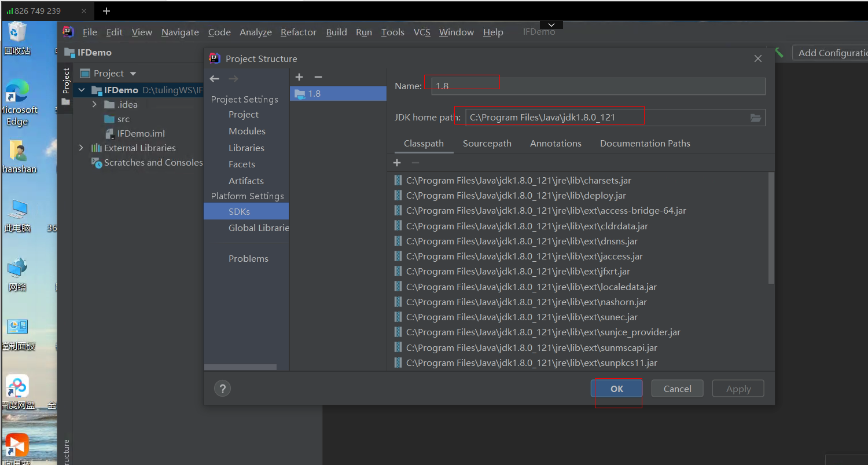868x465 pixels.
Task: Click the back arrow in Project Structure
Action: (215, 79)
